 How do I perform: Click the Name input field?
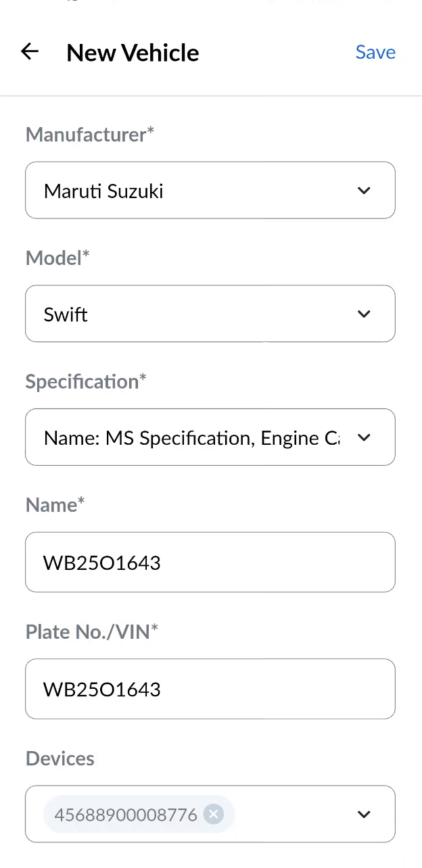pyautogui.click(x=210, y=562)
